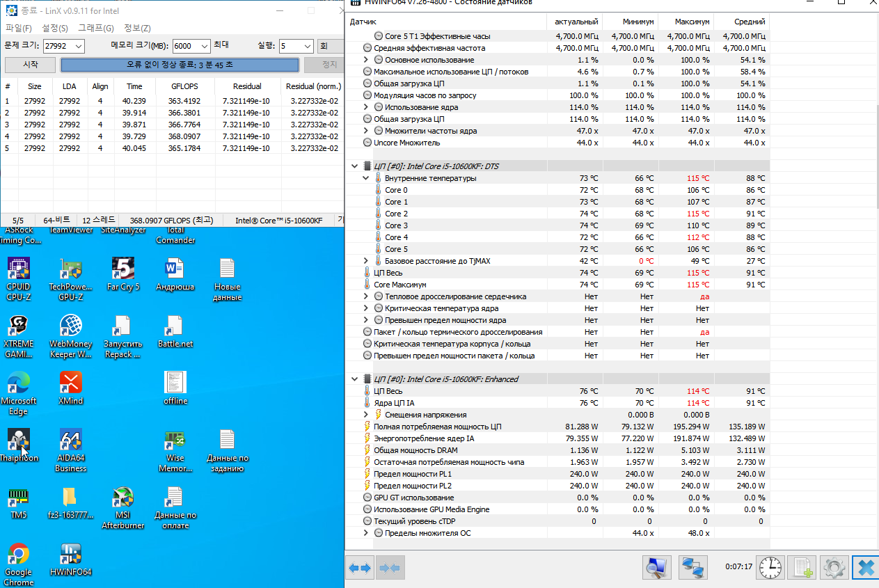The height and width of the screenshot is (588, 879).
Task: Click the LinX completion progress bar
Action: coord(180,64)
